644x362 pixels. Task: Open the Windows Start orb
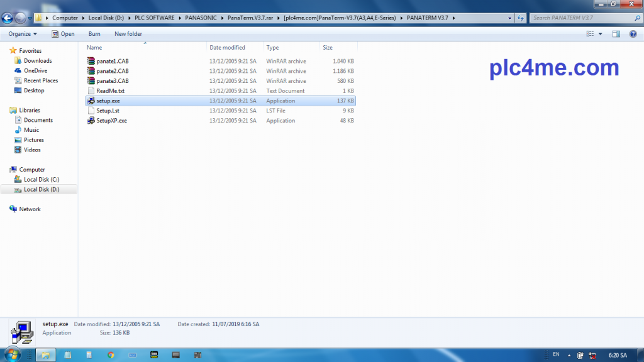tap(14, 355)
